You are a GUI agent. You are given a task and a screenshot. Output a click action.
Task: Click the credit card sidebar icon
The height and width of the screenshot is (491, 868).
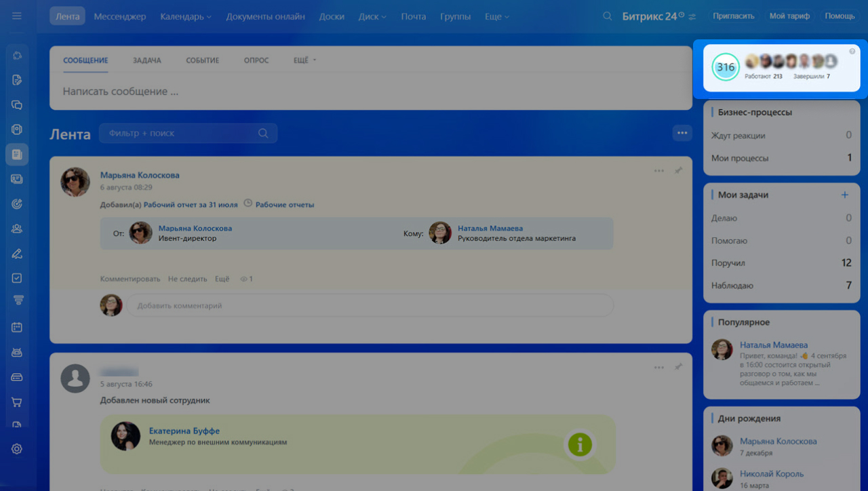point(17,377)
